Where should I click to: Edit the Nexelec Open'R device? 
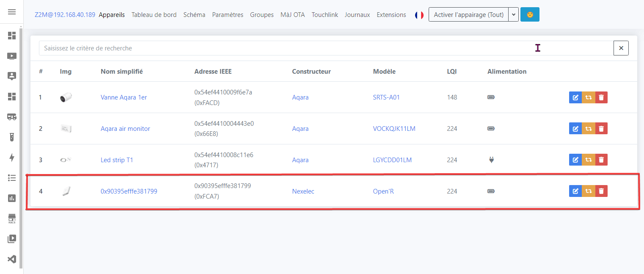[x=575, y=191]
